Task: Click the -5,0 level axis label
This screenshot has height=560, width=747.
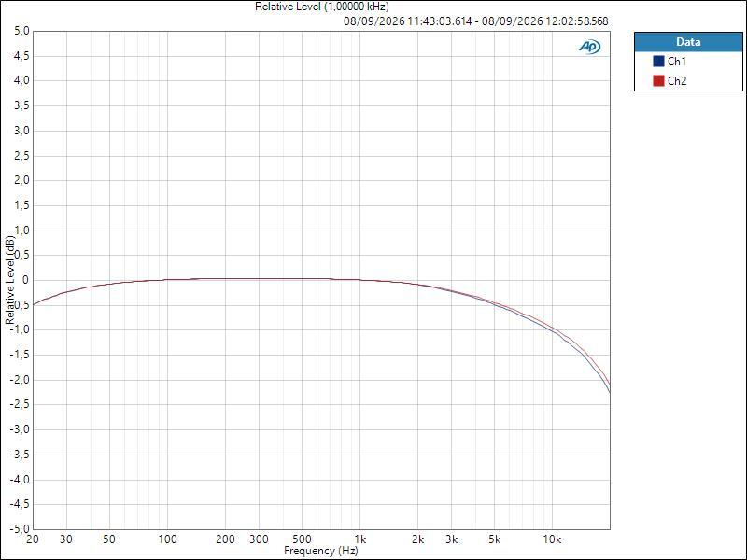Action: coord(20,528)
